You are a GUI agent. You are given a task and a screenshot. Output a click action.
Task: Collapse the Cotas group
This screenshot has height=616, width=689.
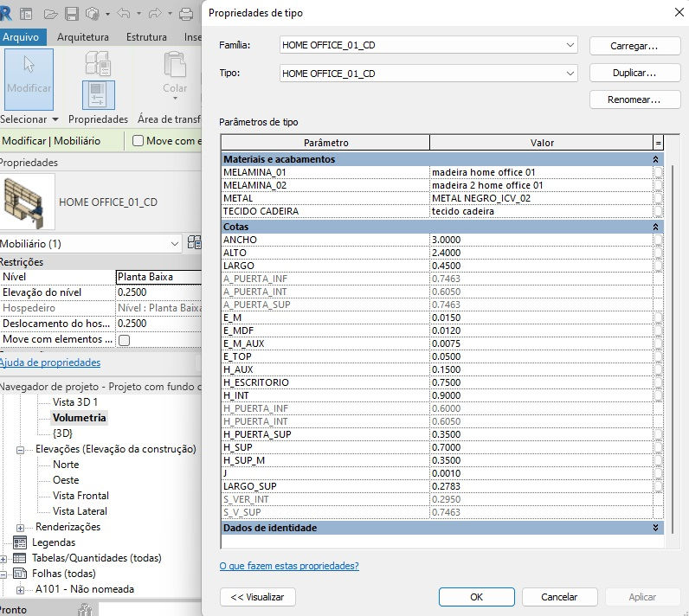click(x=655, y=227)
